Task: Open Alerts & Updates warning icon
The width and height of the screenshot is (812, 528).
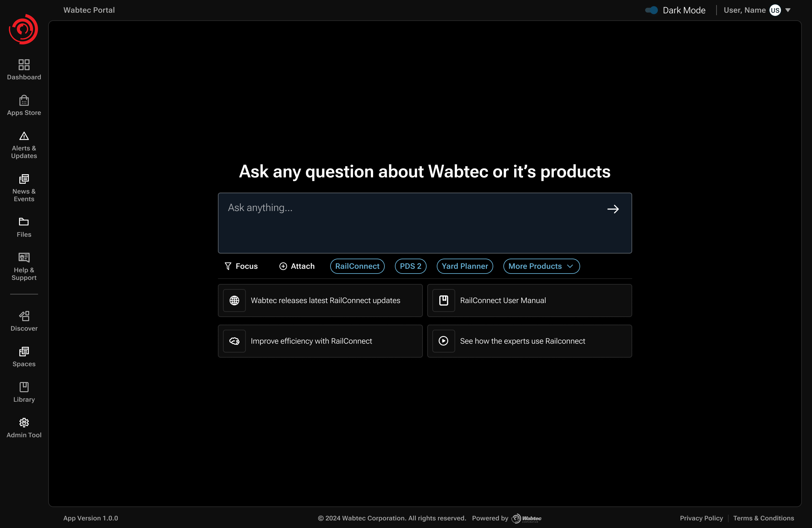Action: click(x=24, y=136)
